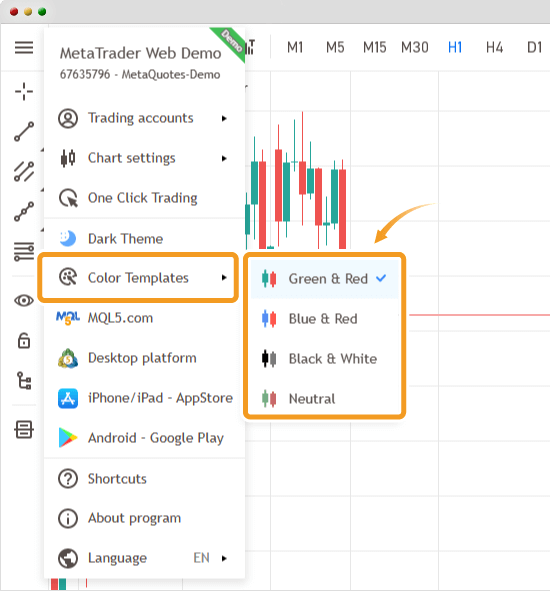Select the Neutral color template
550x591 pixels.
325,398
